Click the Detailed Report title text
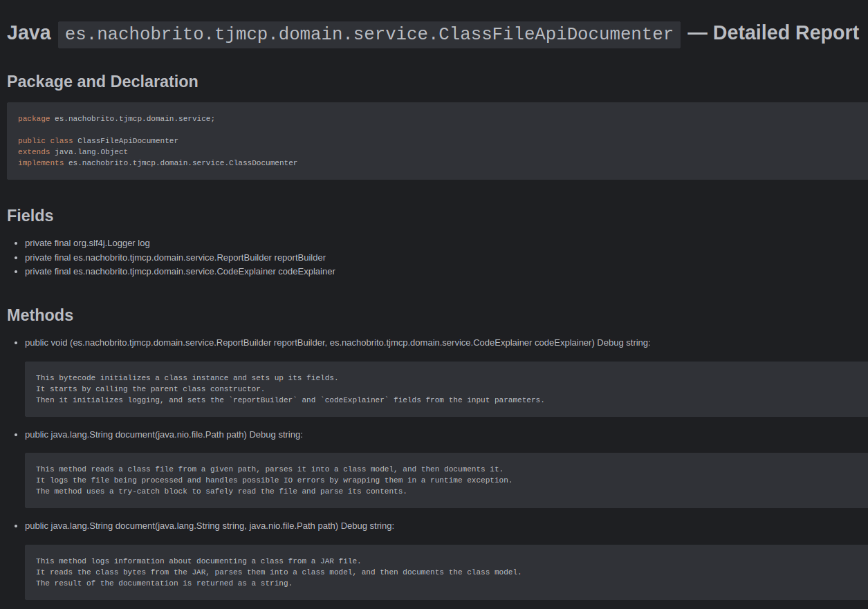868x609 pixels. (785, 32)
